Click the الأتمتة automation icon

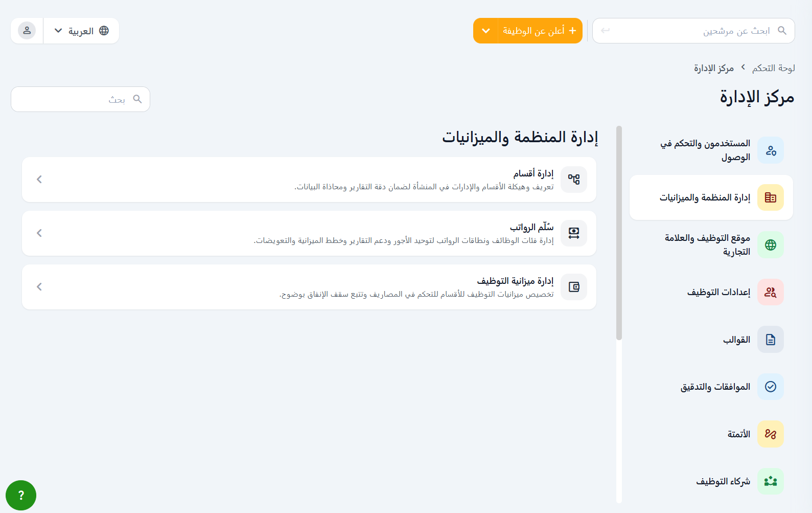pyautogui.click(x=770, y=434)
